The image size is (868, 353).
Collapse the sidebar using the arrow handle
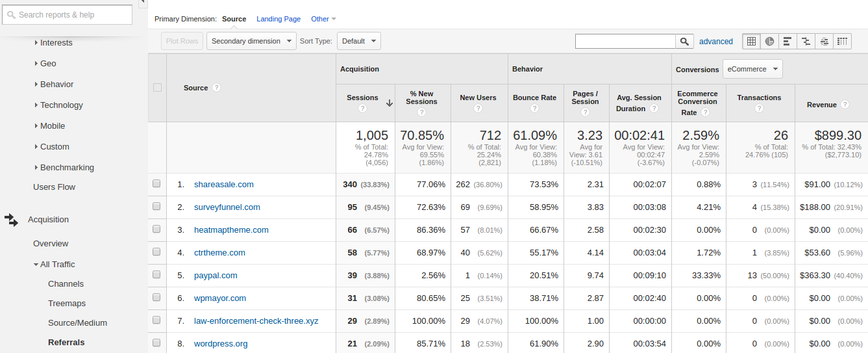click(x=142, y=3)
